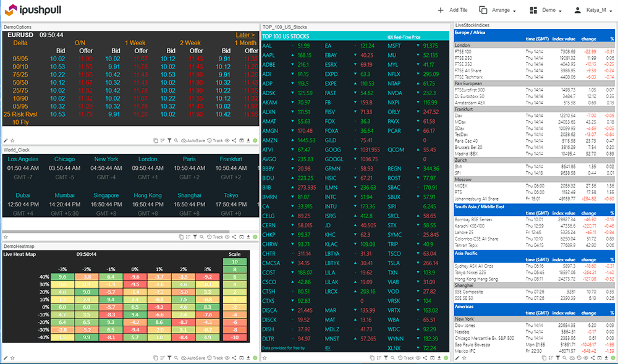Click the Later link in DemoOptions

pos(245,35)
